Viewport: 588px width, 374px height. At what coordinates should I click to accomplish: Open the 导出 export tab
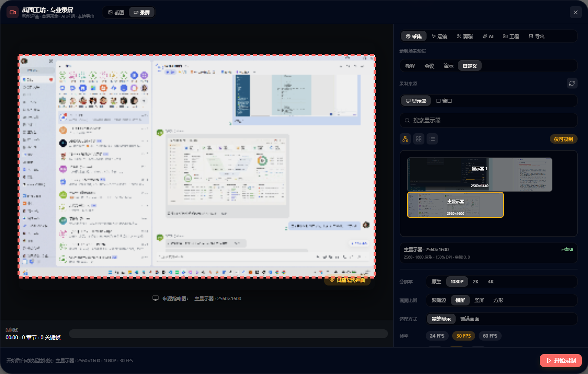(537, 36)
